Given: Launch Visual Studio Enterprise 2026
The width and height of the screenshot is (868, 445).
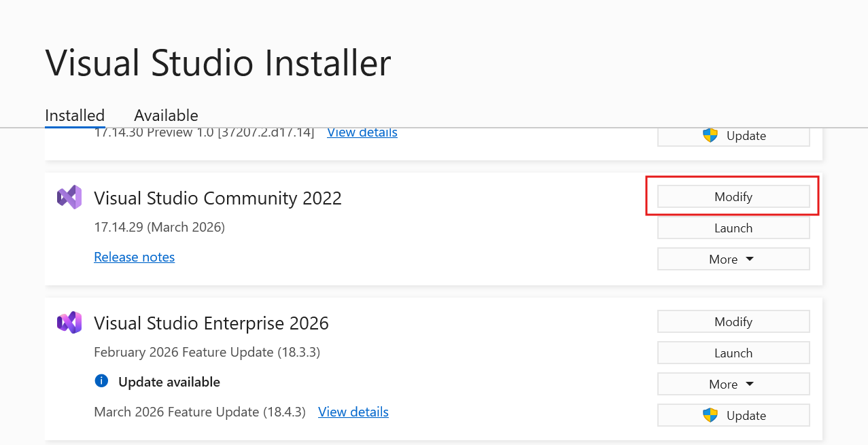Looking at the screenshot, I should coord(733,353).
